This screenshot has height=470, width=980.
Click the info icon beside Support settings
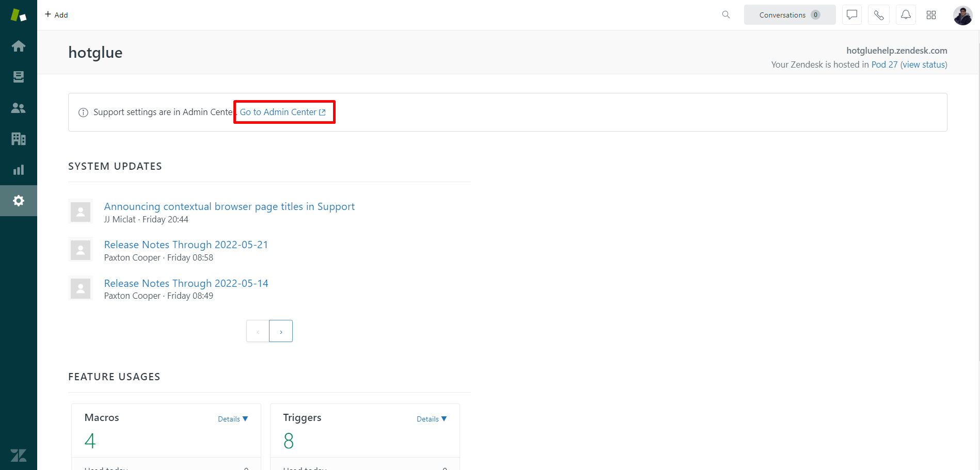tap(83, 112)
